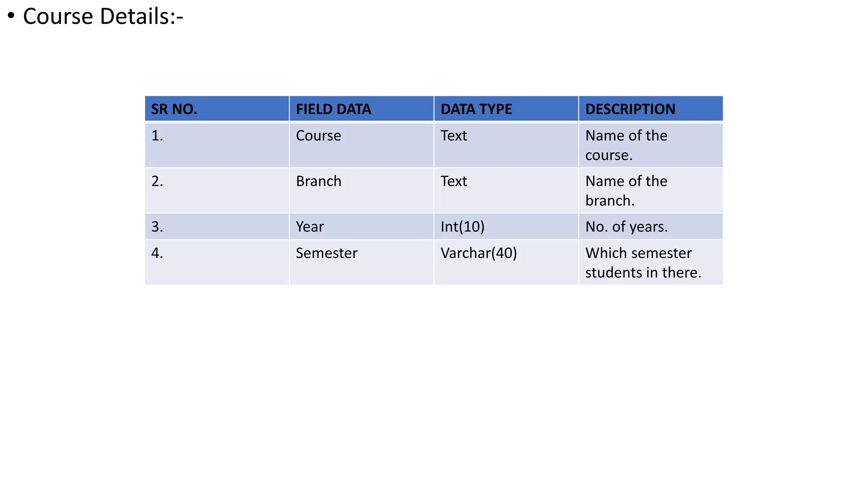
Task: Click the 'Text' cell in Course row
Action: pyautogui.click(x=506, y=145)
